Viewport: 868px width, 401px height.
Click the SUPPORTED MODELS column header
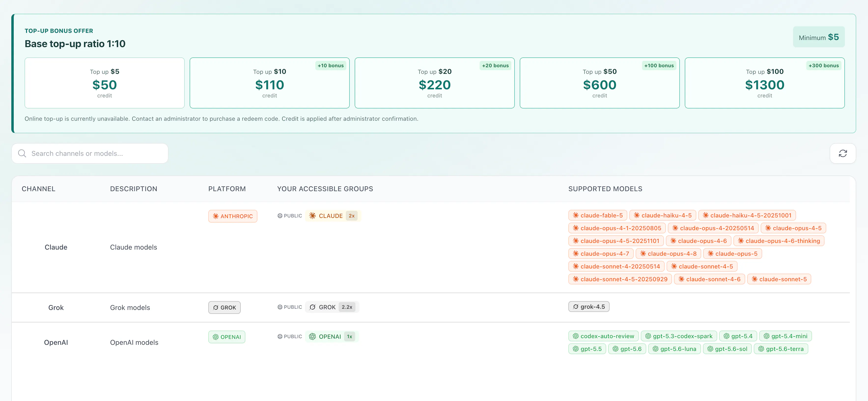coord(605,189)
